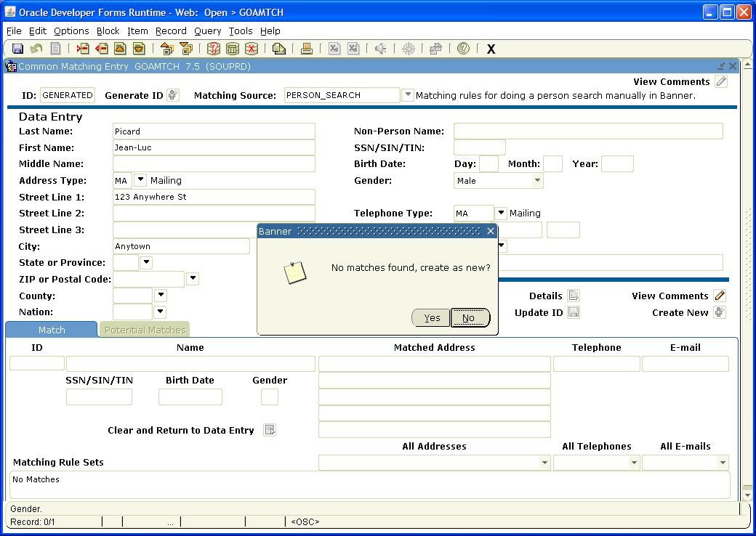Image resolution: width=756 pixels, height=536 pixels.
Task: Open the County dropdown arrow
Action: click(161, 295)
